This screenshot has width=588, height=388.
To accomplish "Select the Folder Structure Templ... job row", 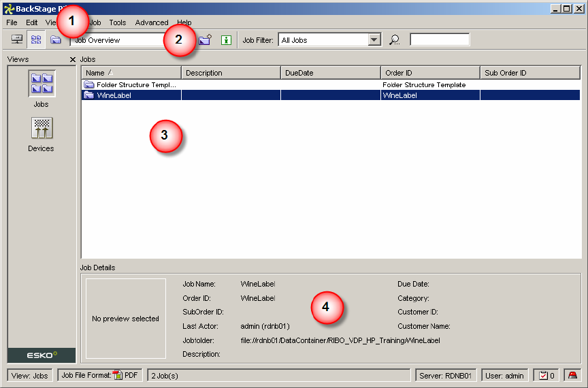I will click(x=331, y=84).
